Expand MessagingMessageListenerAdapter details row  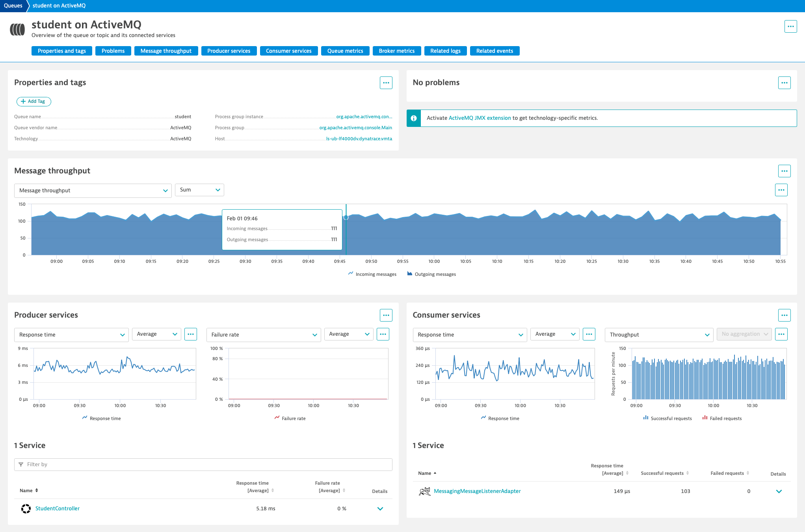coord(779,491)
